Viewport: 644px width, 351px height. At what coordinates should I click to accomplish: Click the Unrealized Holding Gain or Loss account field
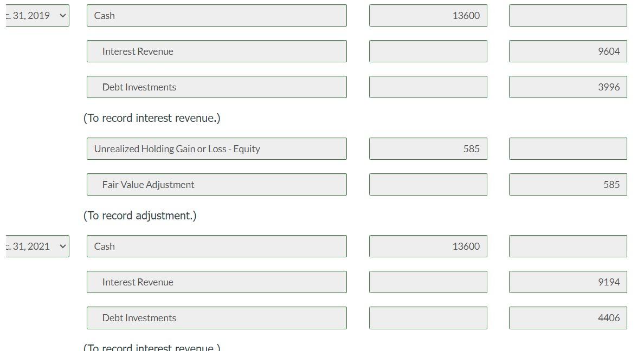[216, 148]
